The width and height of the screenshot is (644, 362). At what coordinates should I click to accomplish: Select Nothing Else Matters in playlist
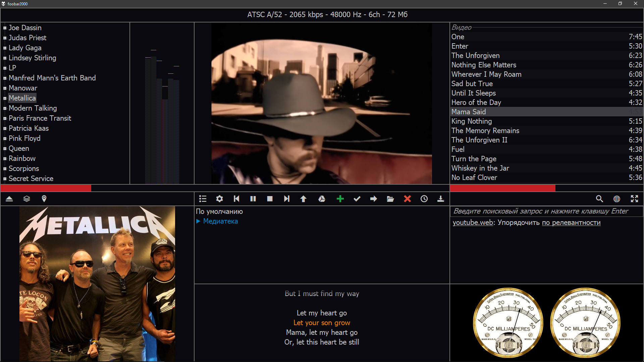(x=483, y=65)
